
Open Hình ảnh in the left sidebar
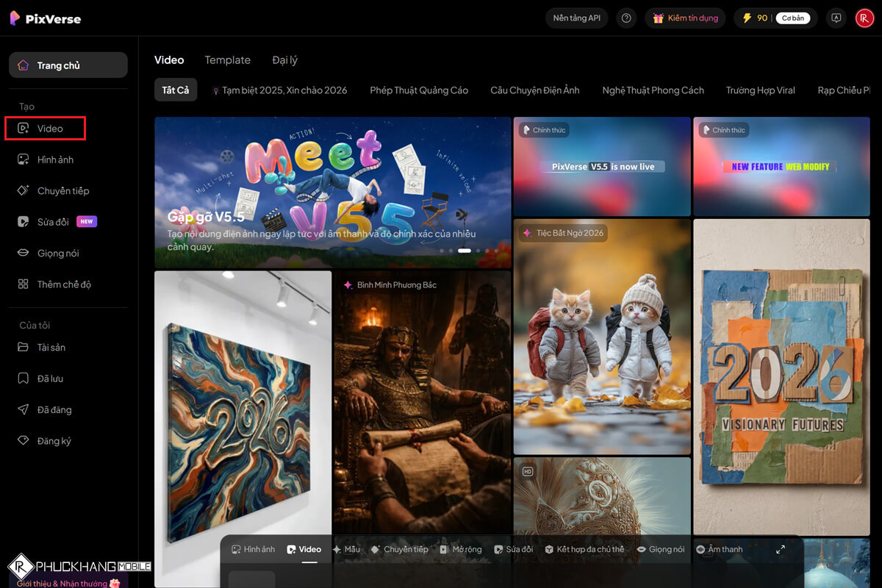55,159
